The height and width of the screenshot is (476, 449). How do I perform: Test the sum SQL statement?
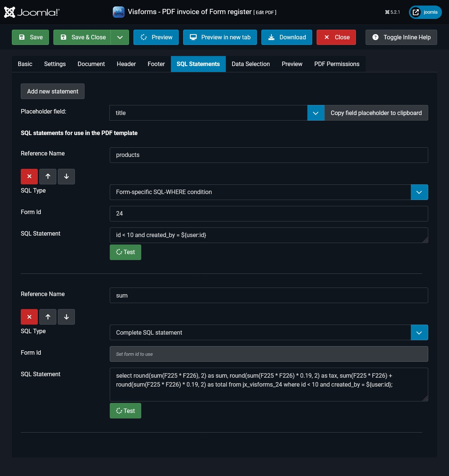[x=125, y=411]
